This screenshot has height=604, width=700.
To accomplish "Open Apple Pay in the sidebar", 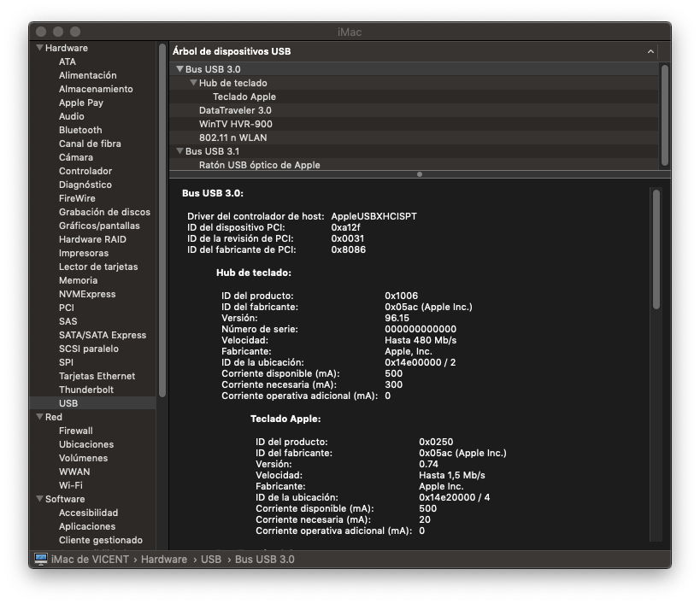I will click(x=81, y=103).
